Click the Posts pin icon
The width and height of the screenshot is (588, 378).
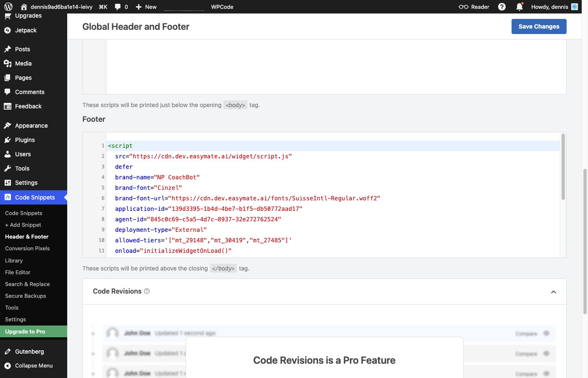pos(8,49)
